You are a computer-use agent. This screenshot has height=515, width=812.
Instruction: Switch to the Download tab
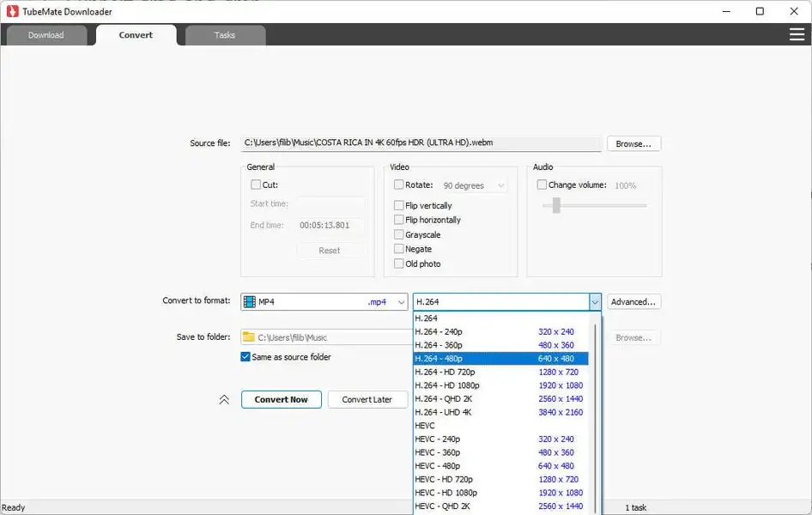tap(46, 35)
